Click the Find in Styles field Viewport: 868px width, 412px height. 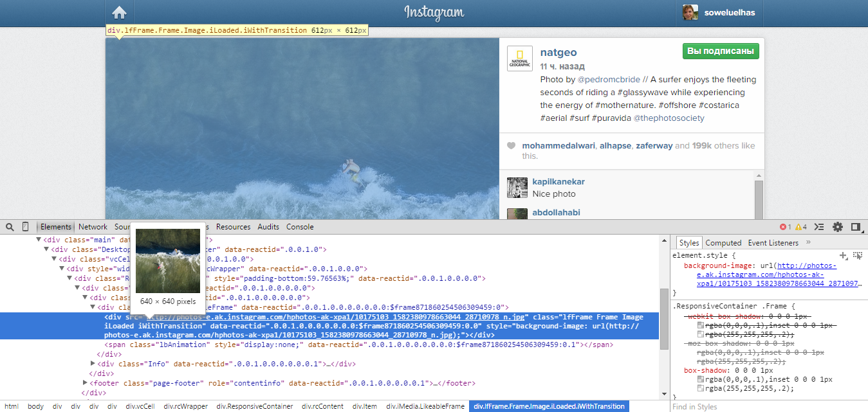[x=766, y=406]
